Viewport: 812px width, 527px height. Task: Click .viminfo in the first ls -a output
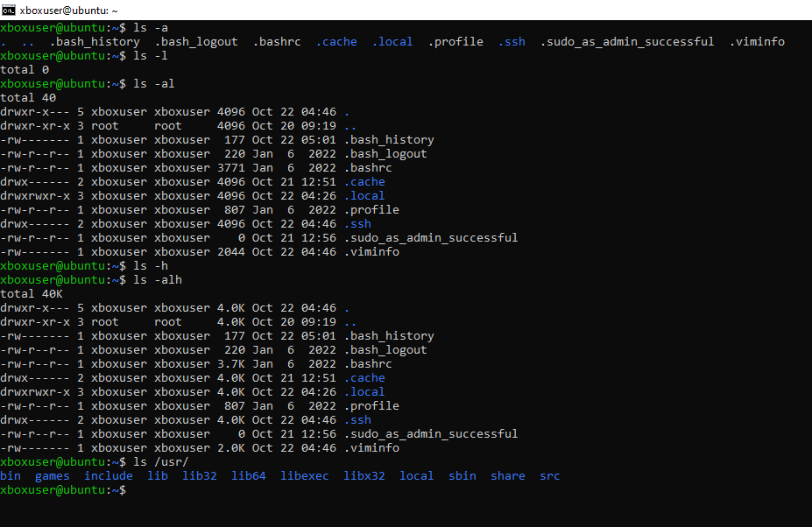click(x=757, y=42)
